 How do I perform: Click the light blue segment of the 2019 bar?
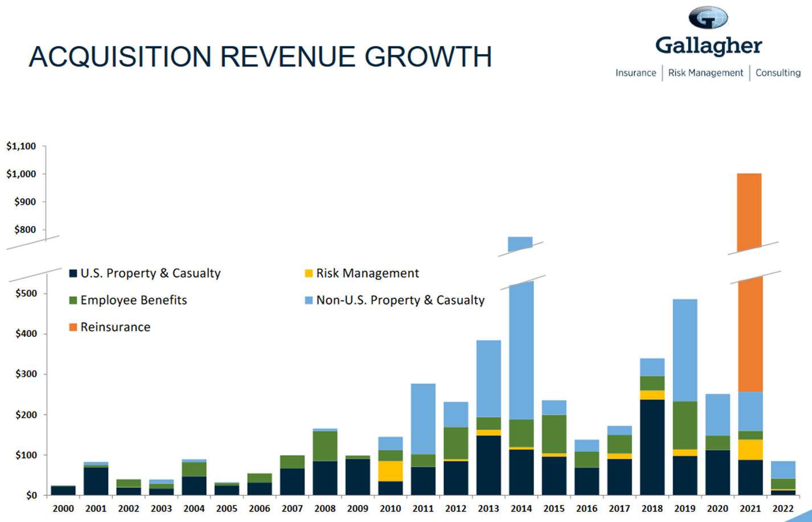click(685, 350)
